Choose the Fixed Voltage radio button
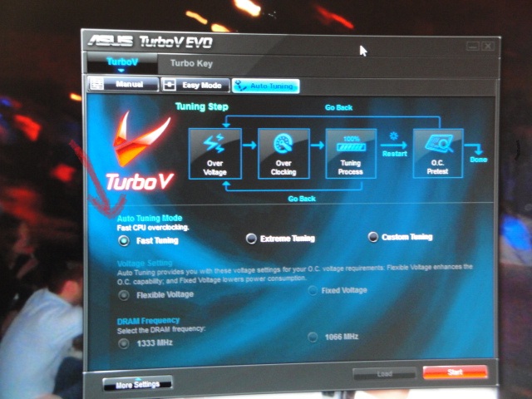Viewport: 532px width, 399px height. [313, 290]
